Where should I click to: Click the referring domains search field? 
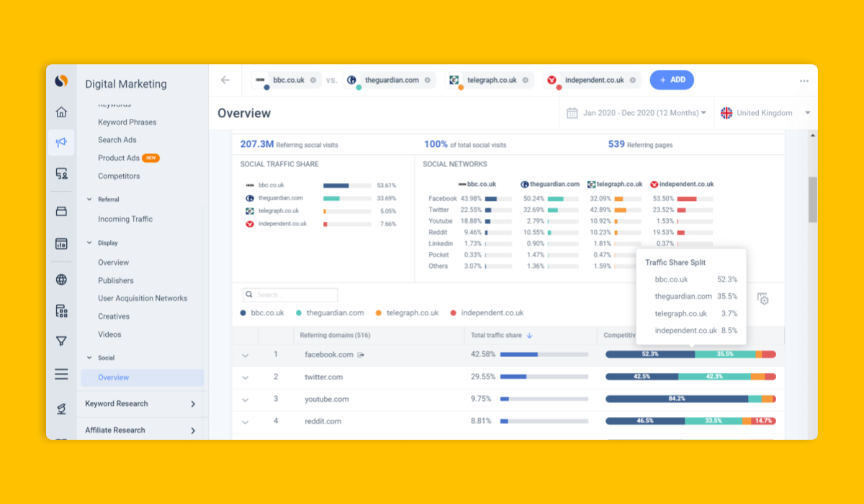[290, 295]
